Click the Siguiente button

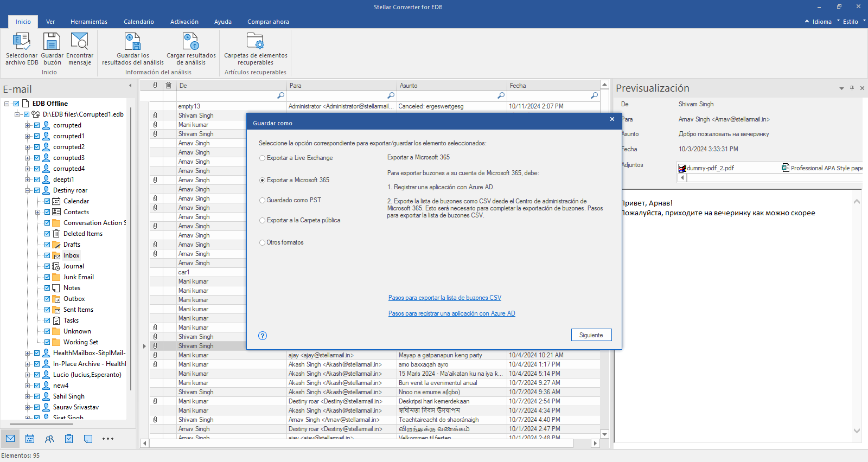tap(591, 335)
